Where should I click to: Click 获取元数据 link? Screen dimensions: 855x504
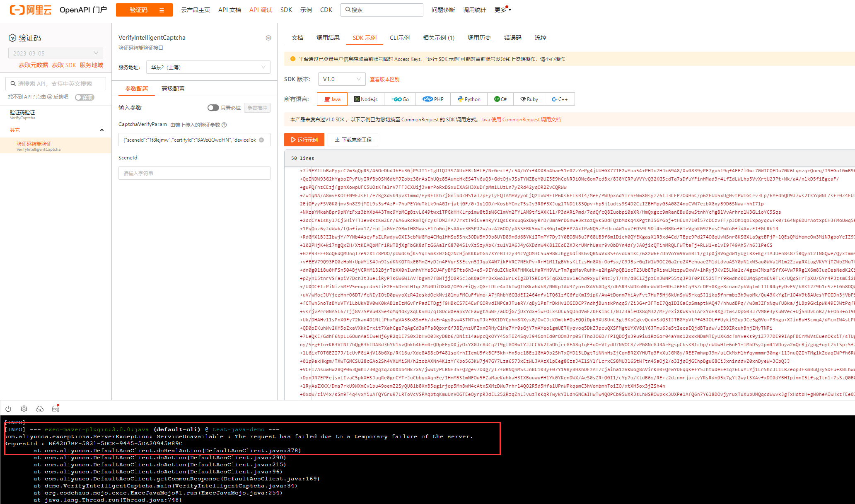coord(34,65)
